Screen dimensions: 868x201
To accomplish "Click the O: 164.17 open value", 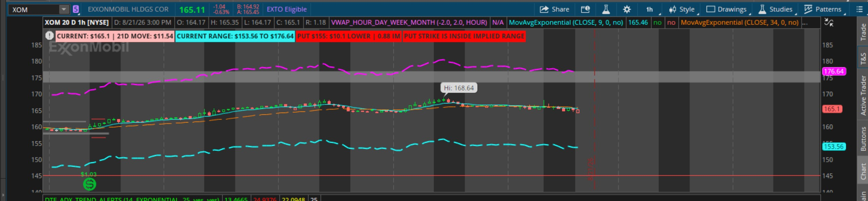I will [191, 23].
